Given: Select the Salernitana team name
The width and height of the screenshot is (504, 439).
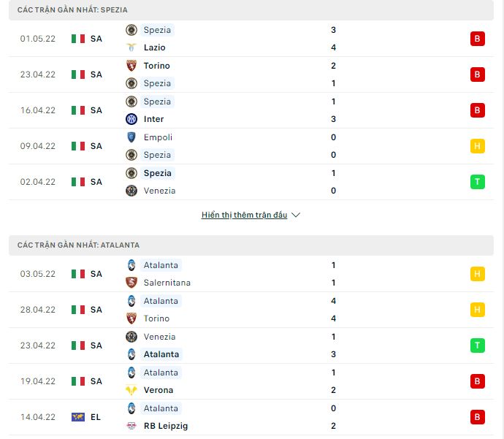Looking at the screenshot, I should (x=167, y=283).
